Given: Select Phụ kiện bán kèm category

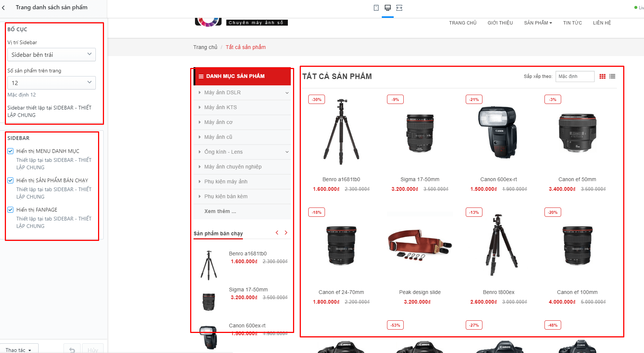Looking at the screenshot, I should click(x=226, y=196).
